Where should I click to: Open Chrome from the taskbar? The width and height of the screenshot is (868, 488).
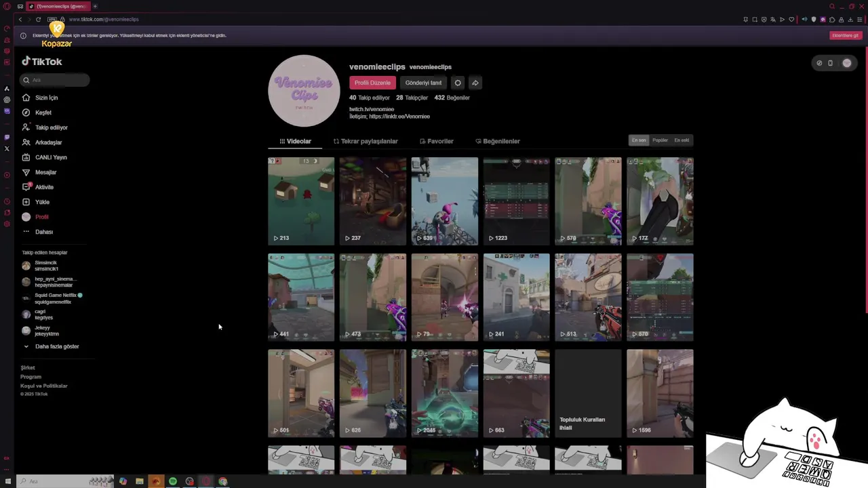[x=222, y=481]
